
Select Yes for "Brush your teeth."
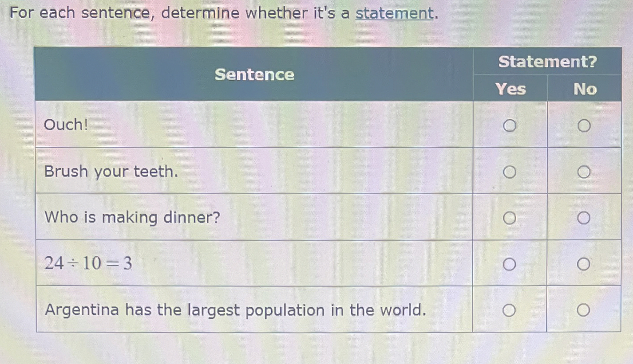tap(510, 172)
